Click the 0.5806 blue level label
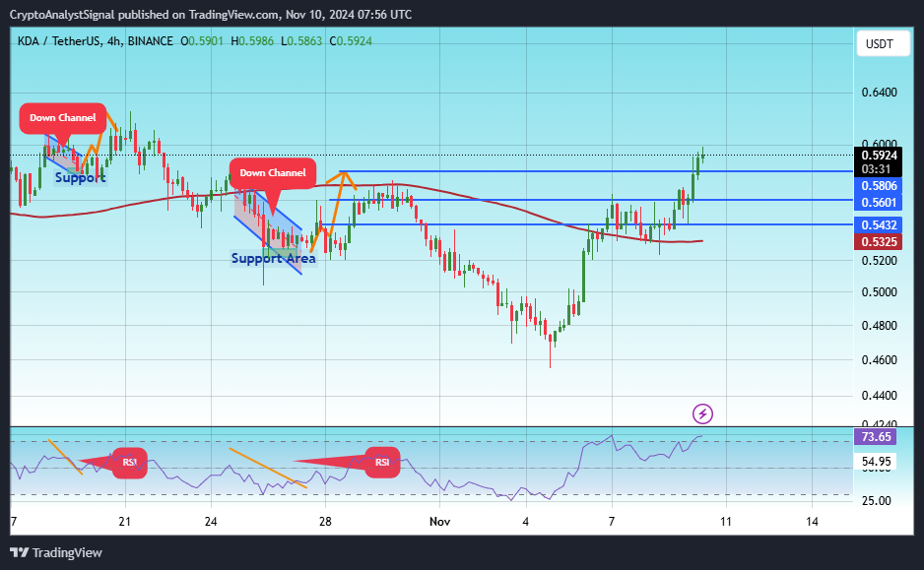Screen dimensions: 924x570 878,185
